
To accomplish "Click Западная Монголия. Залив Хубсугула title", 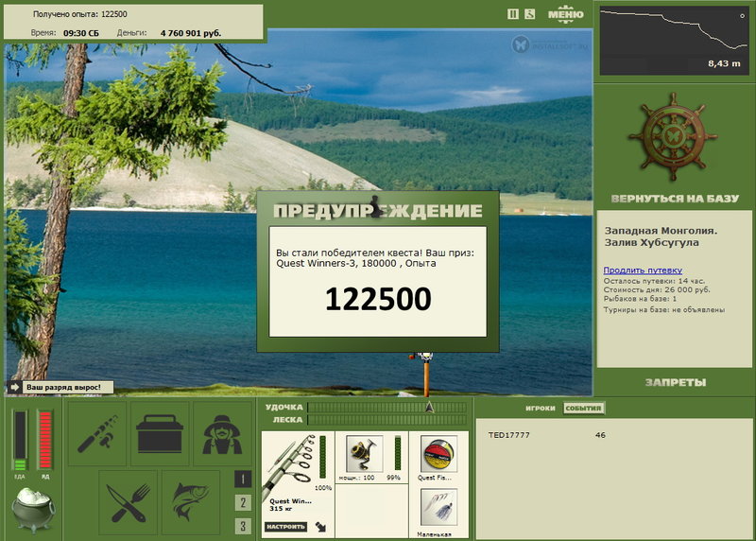I will (661, 236).
